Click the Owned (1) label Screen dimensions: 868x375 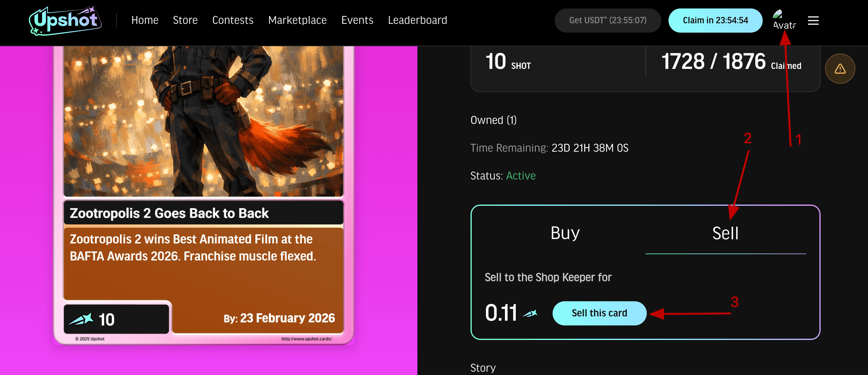pos(493,120)
